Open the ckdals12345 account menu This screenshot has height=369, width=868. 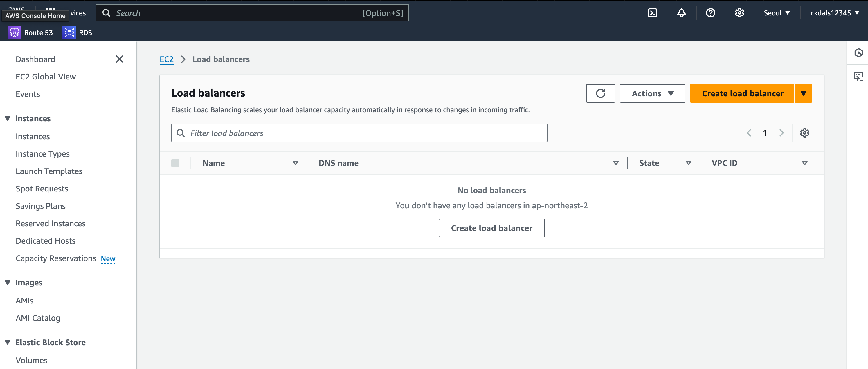click(x=835, y=13)
